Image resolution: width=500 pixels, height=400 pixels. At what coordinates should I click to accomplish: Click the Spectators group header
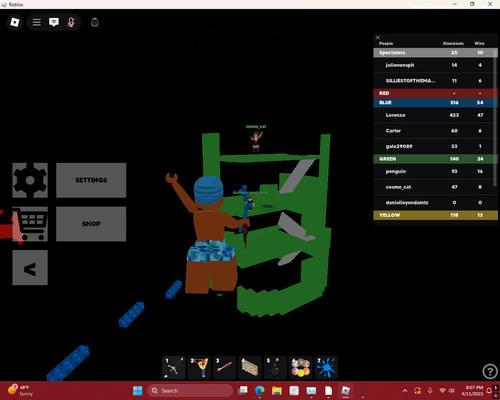click(x=433, y=53)
